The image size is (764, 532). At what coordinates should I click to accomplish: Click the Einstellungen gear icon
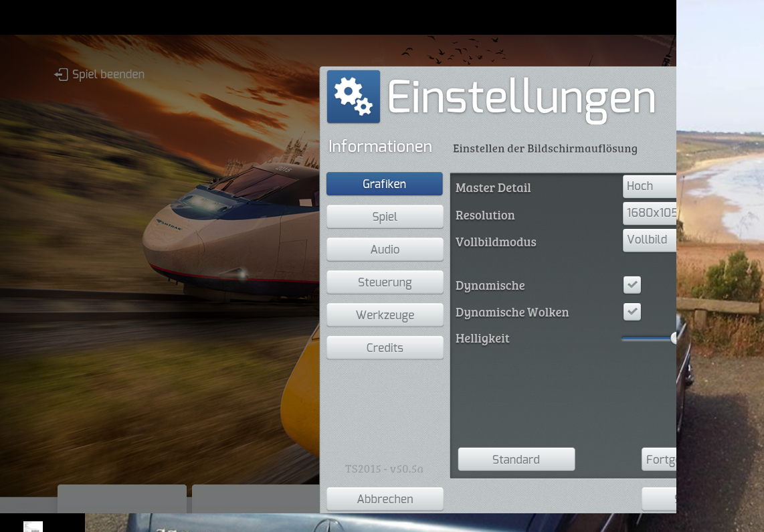point(353,96)
